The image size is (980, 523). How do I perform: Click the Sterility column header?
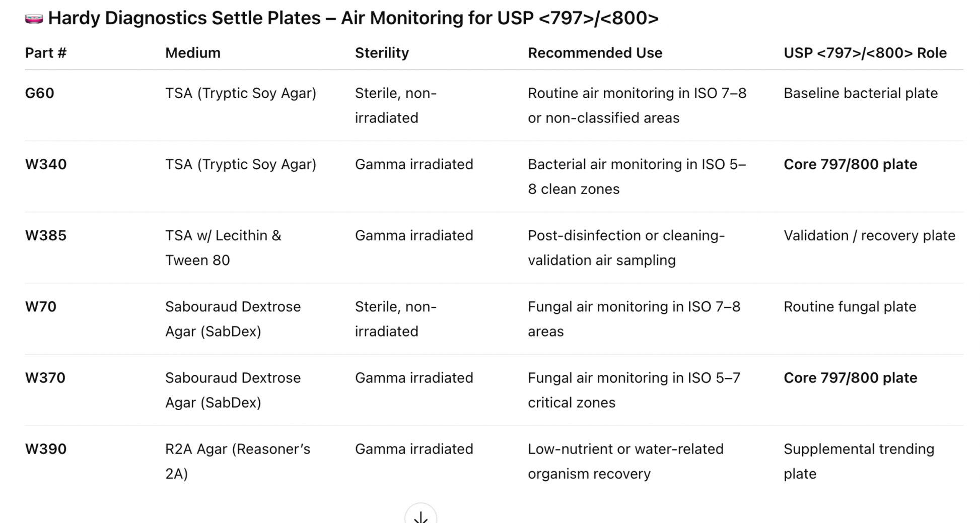click(x=382, y=53)
